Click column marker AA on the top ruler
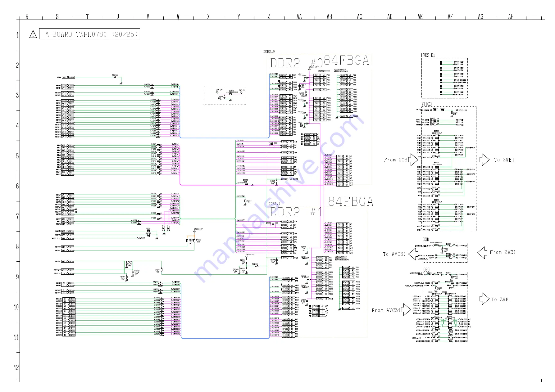 (x=299, y=16)
